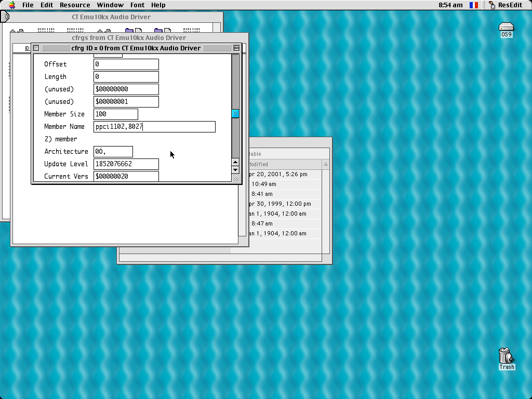Toggle sort order button beside Modified header
Image resolution: width=532 pixels, height=399 pixels.
click(x=325, y=164)
